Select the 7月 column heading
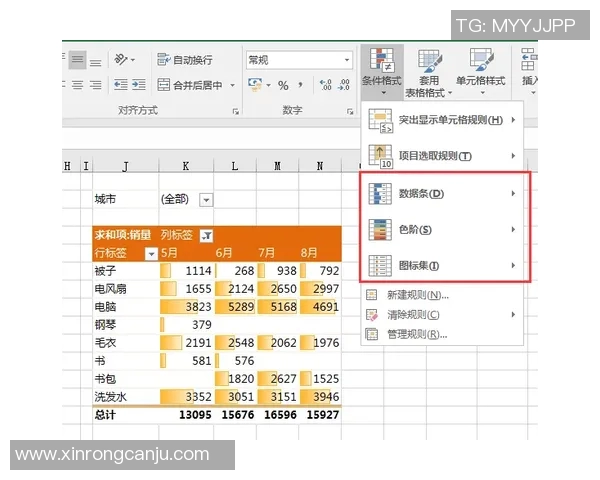This screenshot has width=600, height=480. [267, 253]
